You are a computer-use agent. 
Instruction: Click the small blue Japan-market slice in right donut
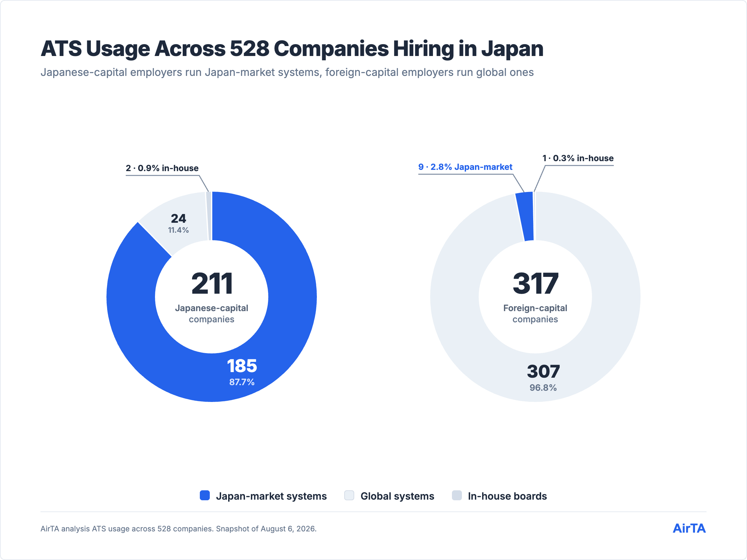[526, 216]
